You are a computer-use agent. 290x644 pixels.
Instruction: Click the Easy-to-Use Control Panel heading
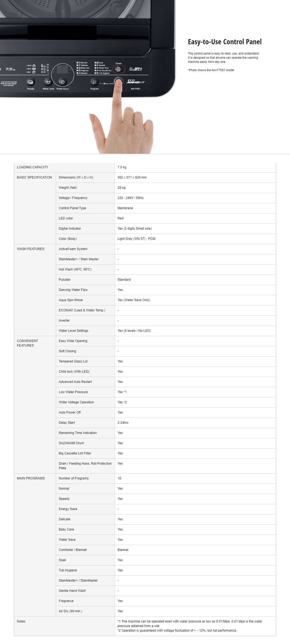coord(224,42)
